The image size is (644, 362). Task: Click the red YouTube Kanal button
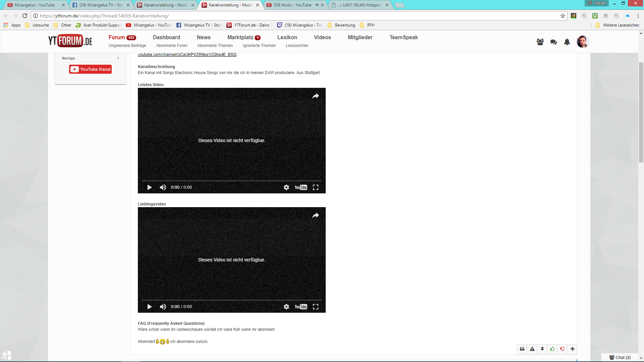pyautogui.click(x=91, y=69)
